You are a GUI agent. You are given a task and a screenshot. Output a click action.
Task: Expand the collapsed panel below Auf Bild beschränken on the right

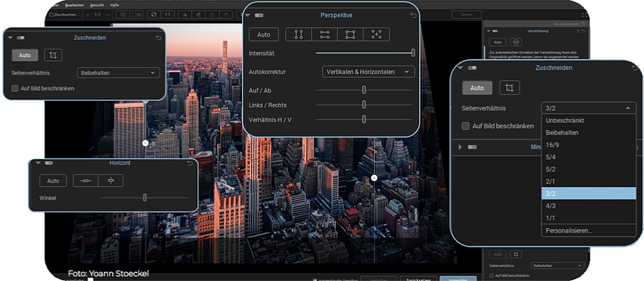click(460, 147)
